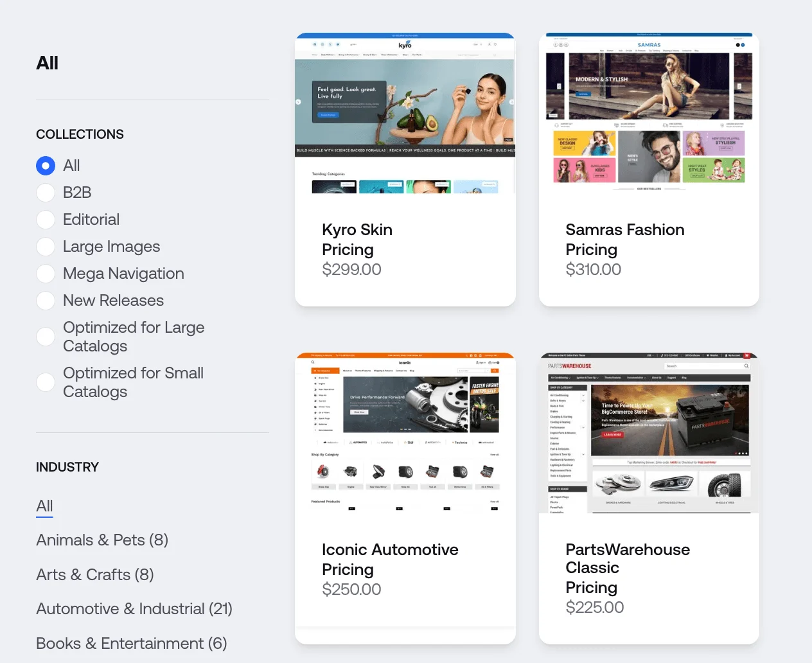The height and width of the screenshot is (663, 812).
Task: Click the Kyro Skin theme title
Action: point(357,230)
